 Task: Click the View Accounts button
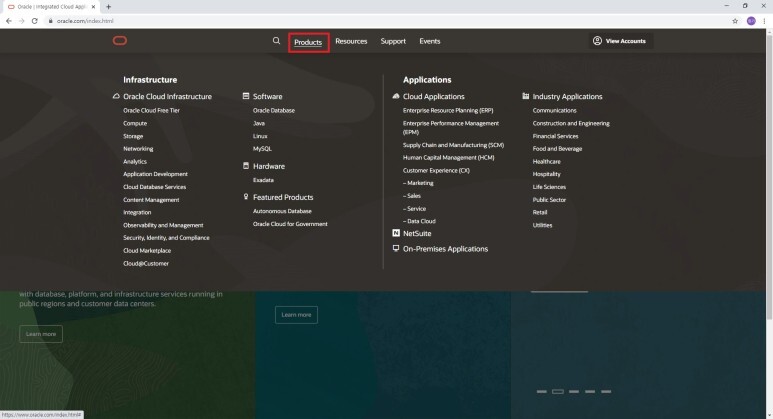620,41
